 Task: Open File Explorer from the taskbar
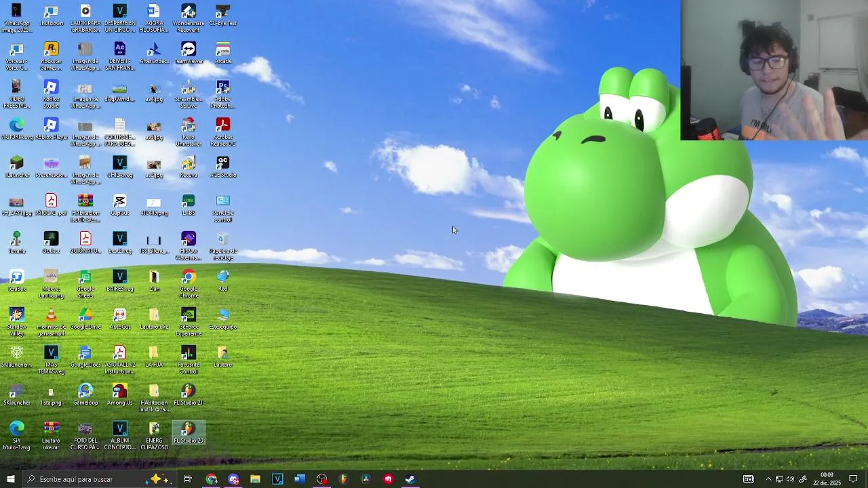(255, 479)
